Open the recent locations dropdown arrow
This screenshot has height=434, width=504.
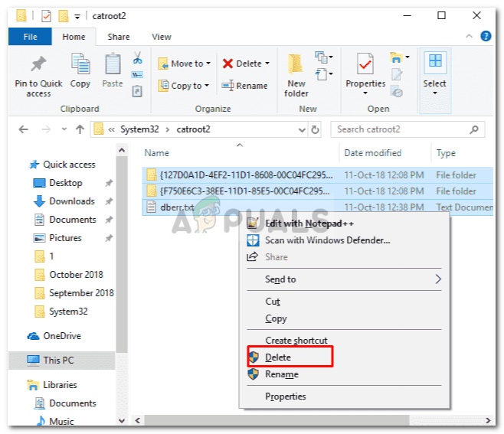(64, 129)
